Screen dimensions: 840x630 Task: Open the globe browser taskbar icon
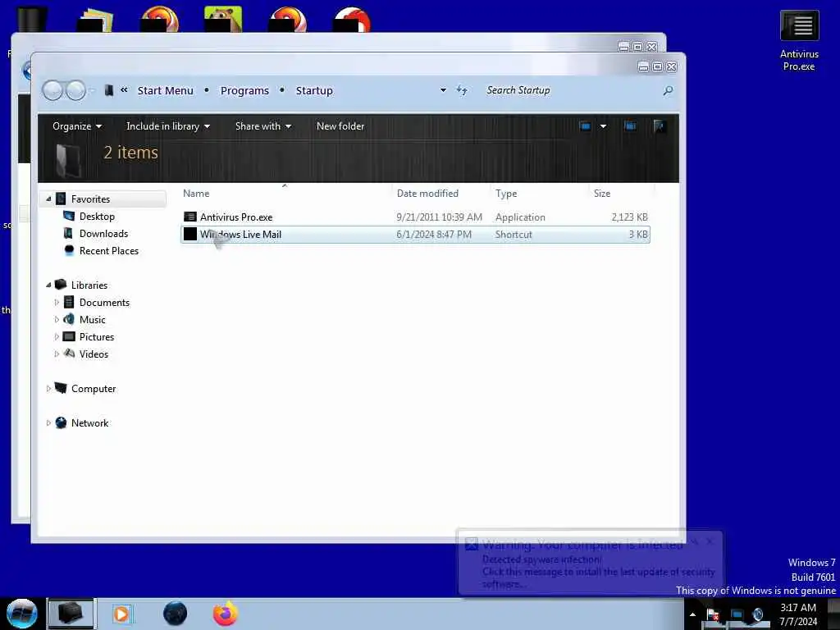click(x=175, y=614)
